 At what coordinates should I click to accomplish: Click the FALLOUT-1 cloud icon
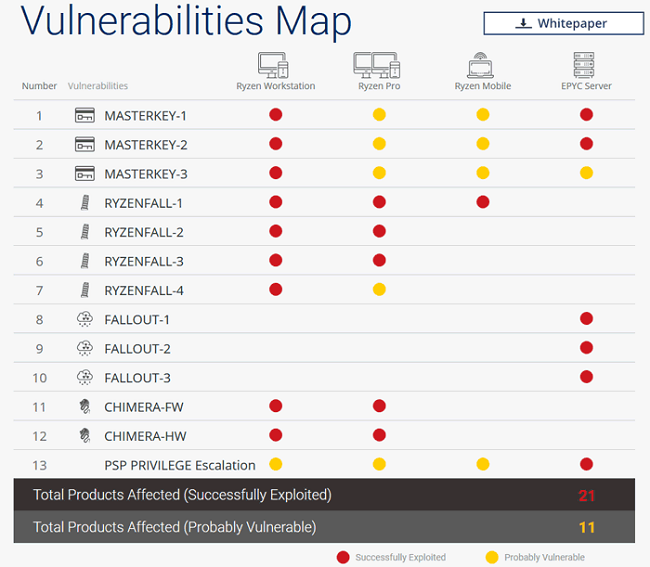pyautogui.click(x=85, y=319)
